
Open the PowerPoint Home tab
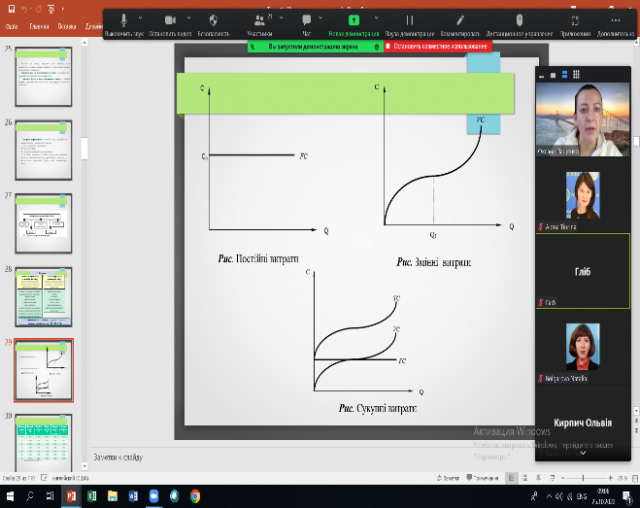pos(39,27)
